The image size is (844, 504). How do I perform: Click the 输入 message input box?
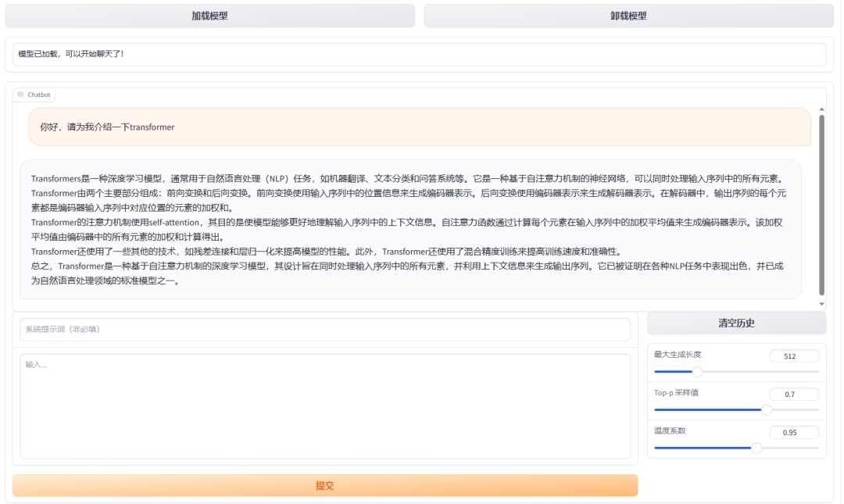point(324,406)
